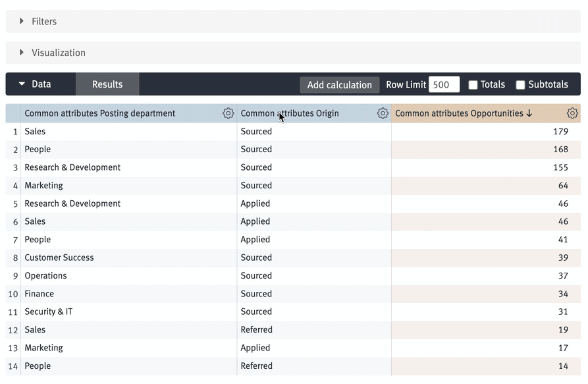This screenshot has width=588, height=384.
Task: Select the Data tab header
Action: click(41, 84)
